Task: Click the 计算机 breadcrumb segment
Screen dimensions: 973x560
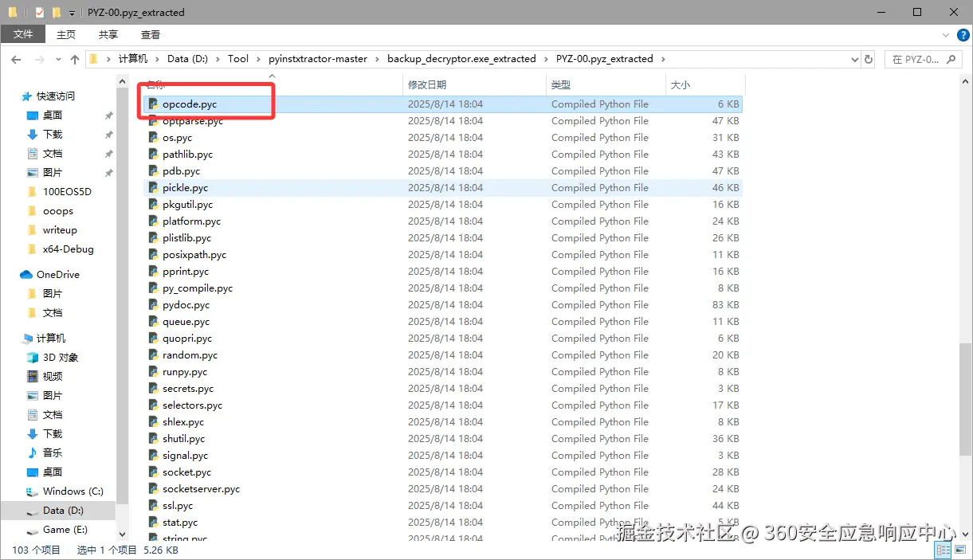Action: [x=133, y=59]
